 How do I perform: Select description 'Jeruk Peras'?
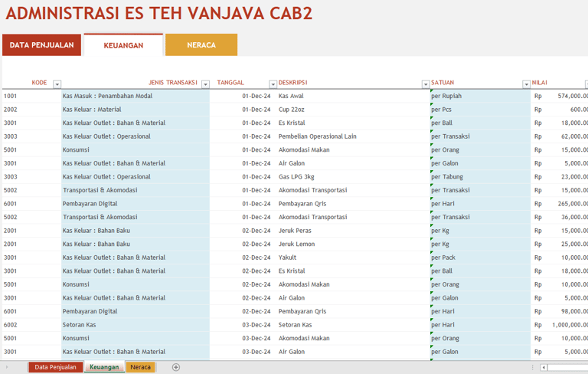pyautogui.click(x=354, y=231)
